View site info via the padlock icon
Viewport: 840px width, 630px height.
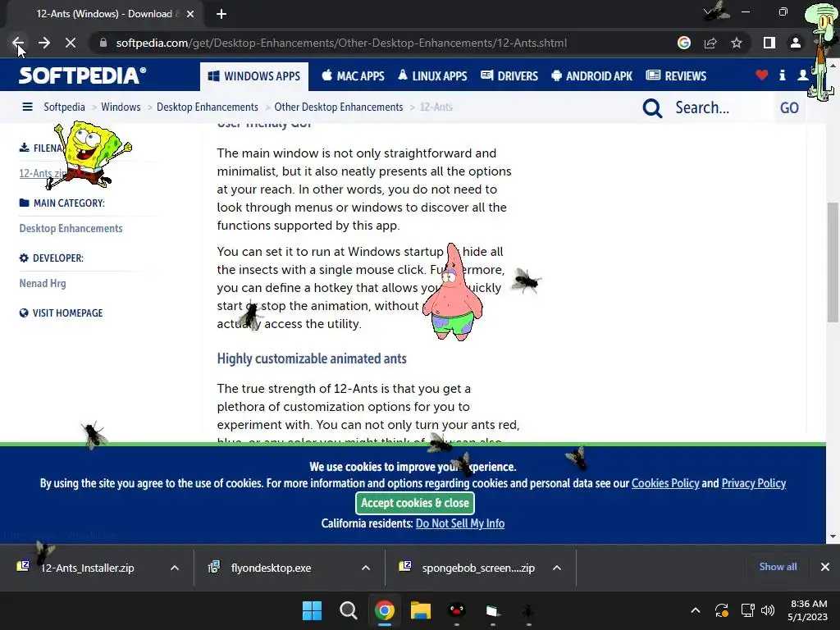103,43
